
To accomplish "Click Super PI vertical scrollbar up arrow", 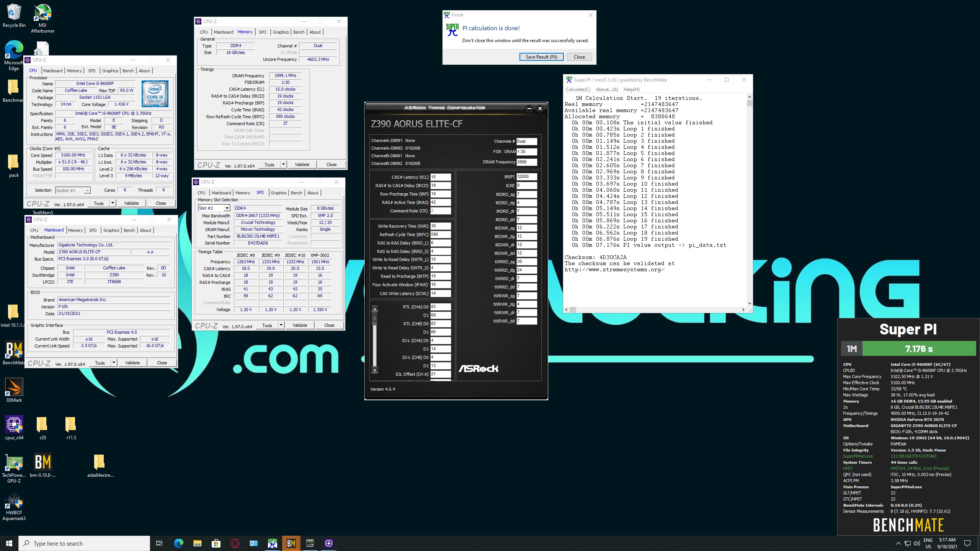I will click(750, 97).
